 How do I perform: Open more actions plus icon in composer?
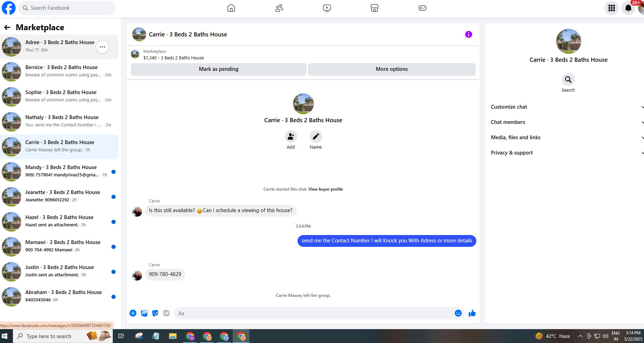(133, 313)
